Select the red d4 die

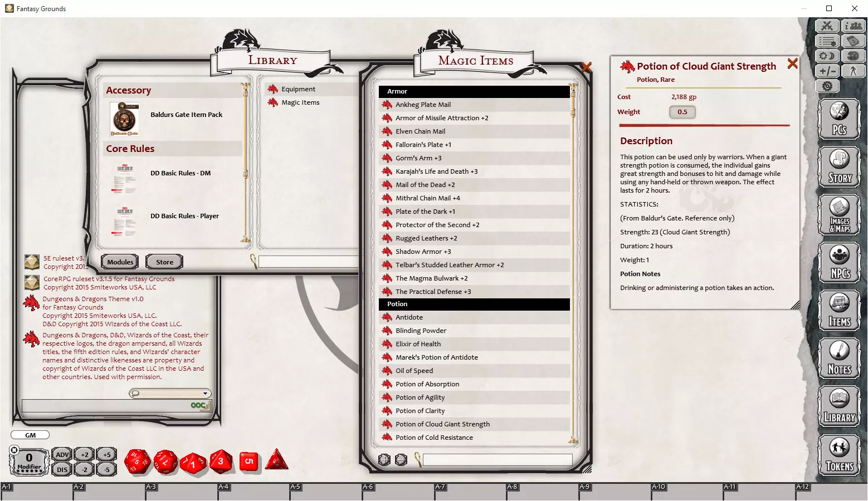coord(276,460)
